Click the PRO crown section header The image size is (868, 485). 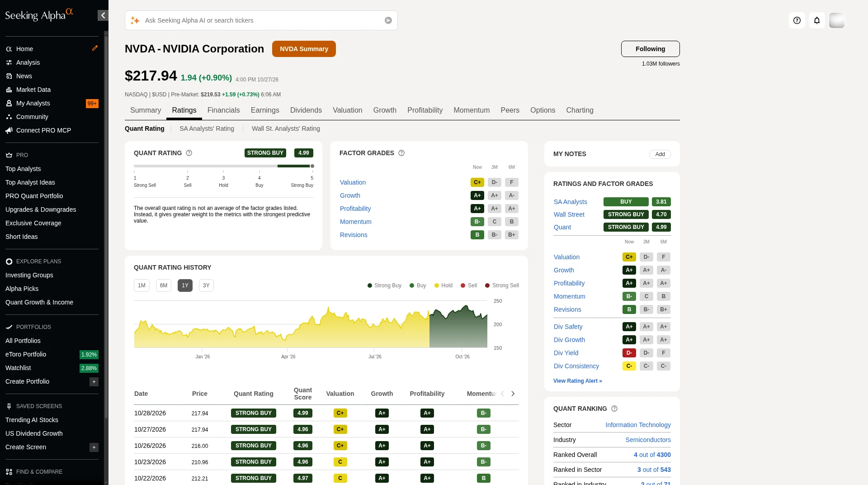pyautogui.click(x=17, y=155)
